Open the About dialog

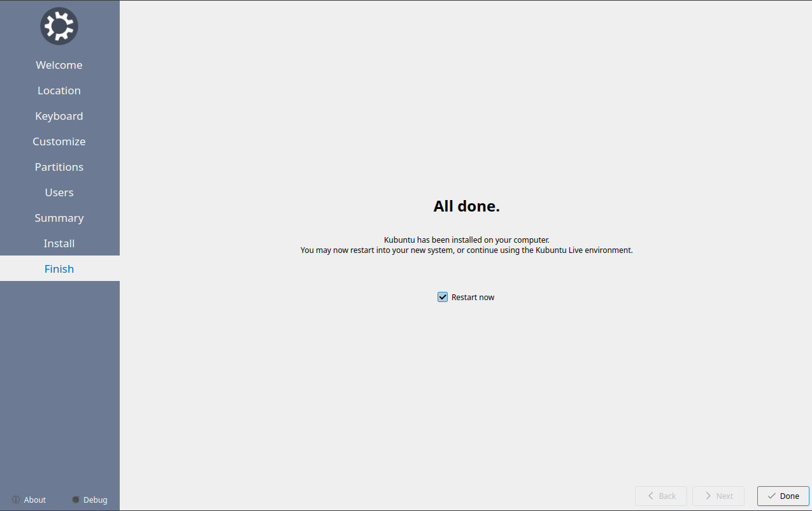[29, 500]
